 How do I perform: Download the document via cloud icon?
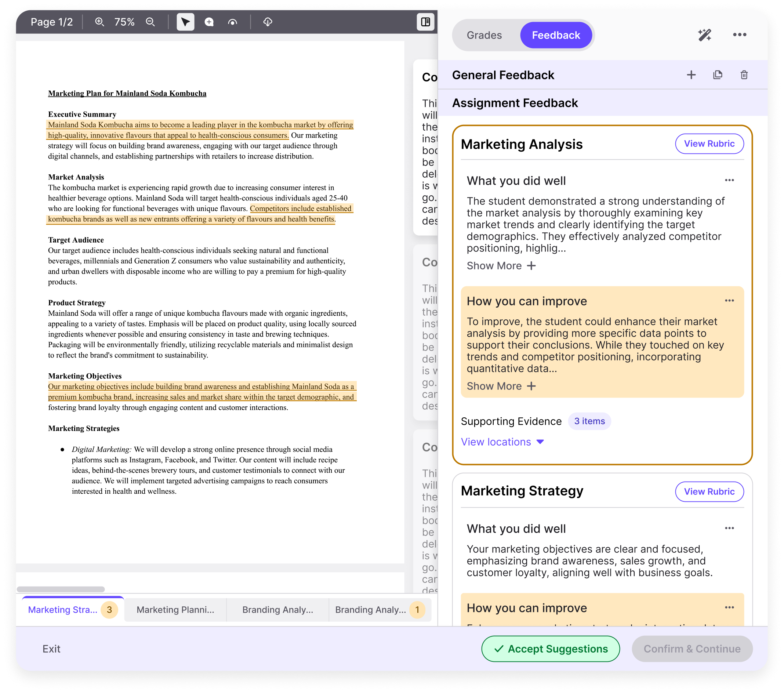click(268, 22)
